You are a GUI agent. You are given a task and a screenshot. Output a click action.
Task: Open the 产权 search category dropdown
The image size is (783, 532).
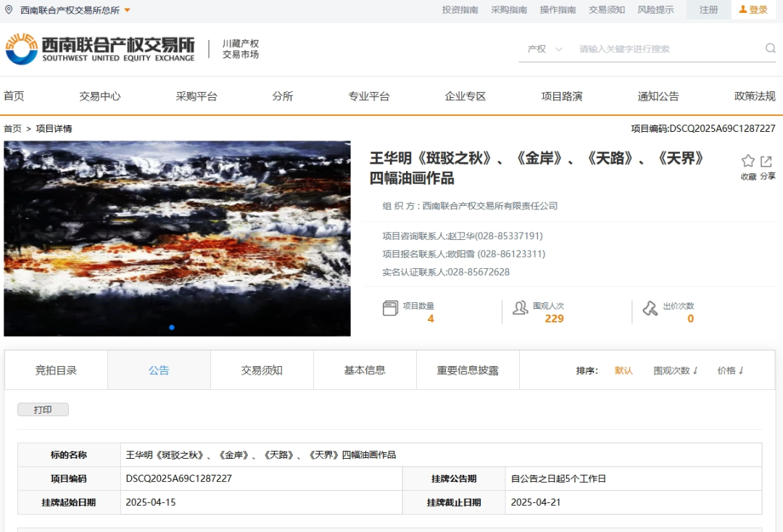pos(545,49)
